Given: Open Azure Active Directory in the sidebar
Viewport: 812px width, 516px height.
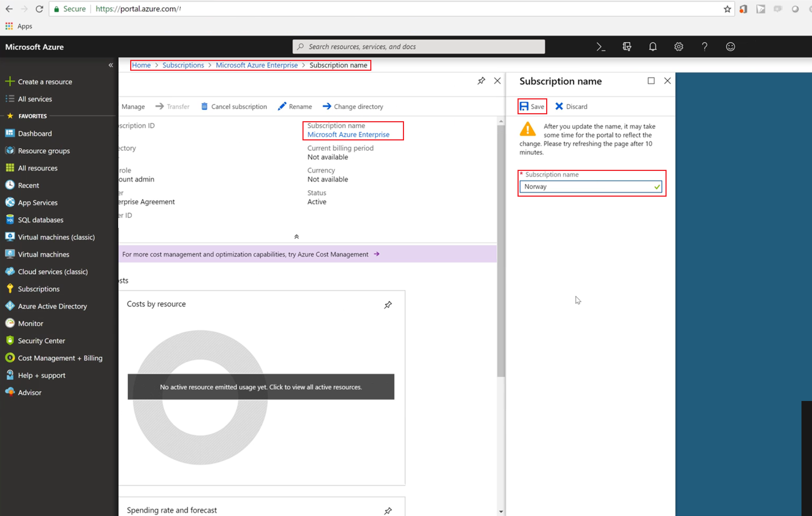Looking at the screenshot, I should (52, 306).
